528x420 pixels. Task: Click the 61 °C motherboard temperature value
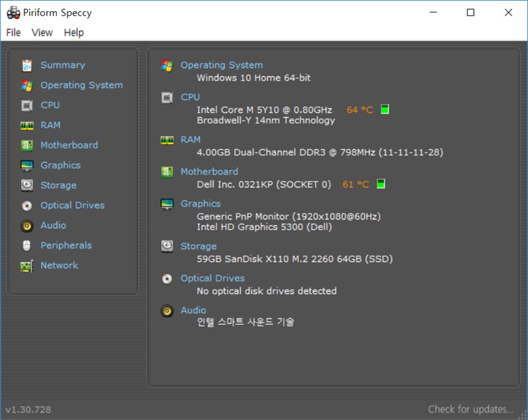point(356,184)
